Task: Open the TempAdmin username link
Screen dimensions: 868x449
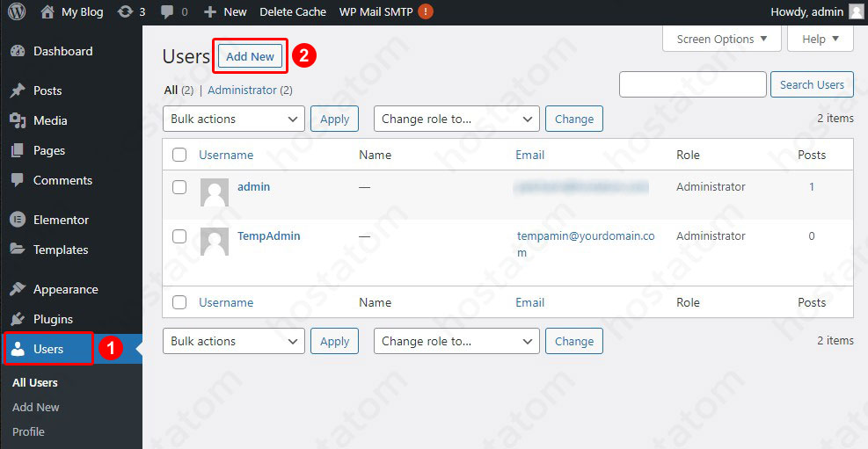Action: (268, 235)
